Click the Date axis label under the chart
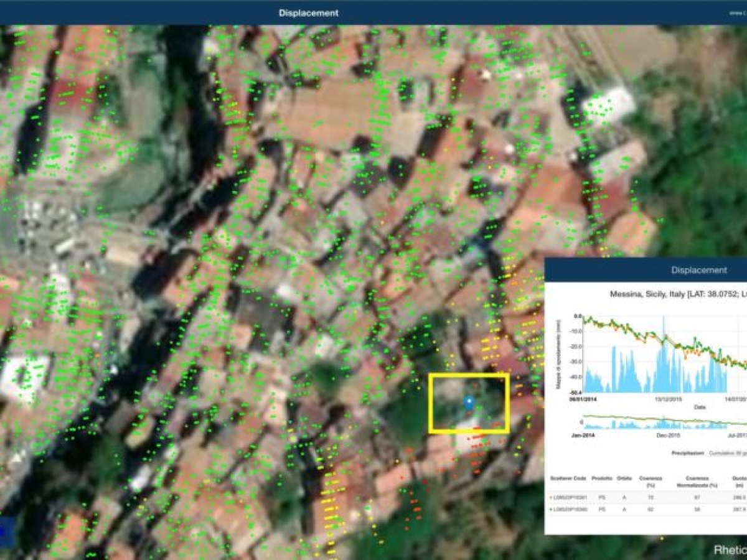747x560 pixels. coord(700,407)
